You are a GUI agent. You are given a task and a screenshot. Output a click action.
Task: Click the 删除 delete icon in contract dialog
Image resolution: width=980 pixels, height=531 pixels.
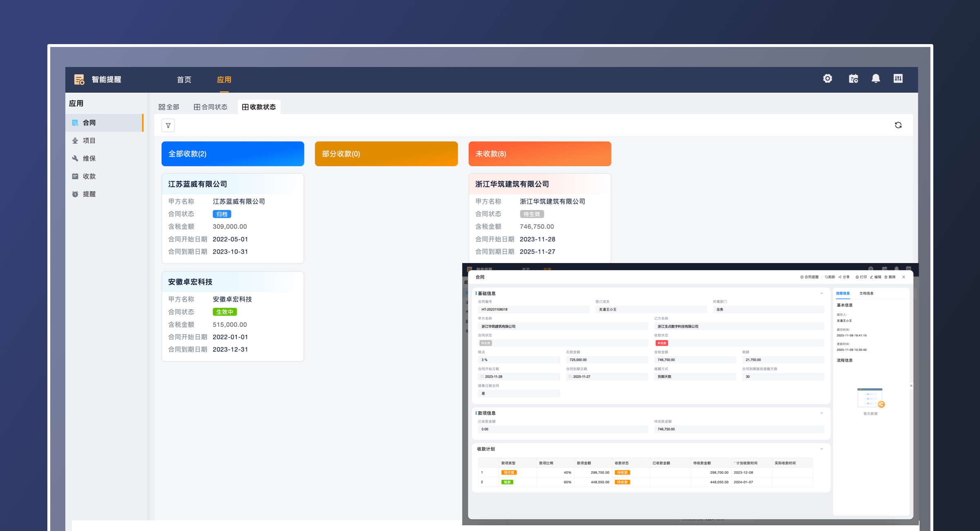(x=890, y=277)
